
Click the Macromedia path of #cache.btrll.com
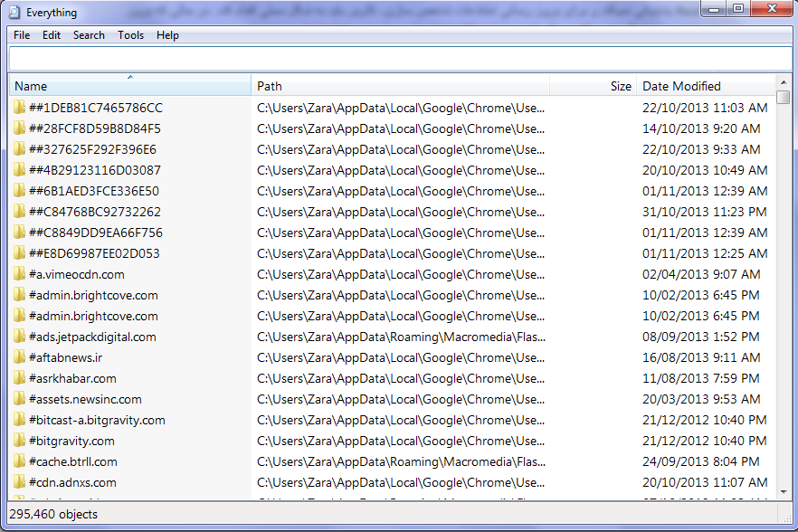pos(401,461)
